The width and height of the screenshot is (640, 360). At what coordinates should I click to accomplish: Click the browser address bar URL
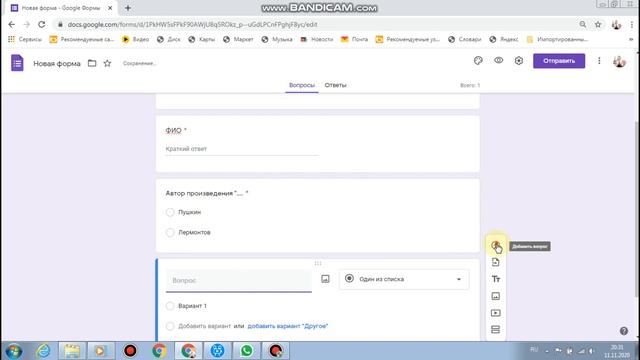click(192, 24)
